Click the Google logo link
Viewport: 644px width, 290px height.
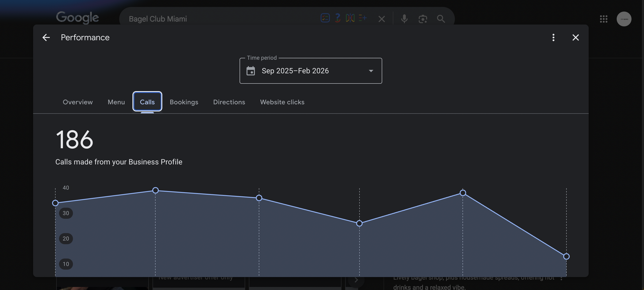click(78, 17)
